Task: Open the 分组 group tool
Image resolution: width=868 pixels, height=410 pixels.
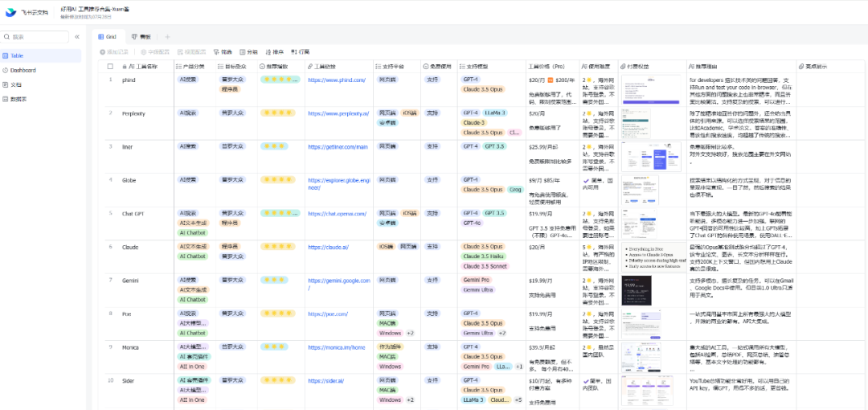Action: pos(248,51)
